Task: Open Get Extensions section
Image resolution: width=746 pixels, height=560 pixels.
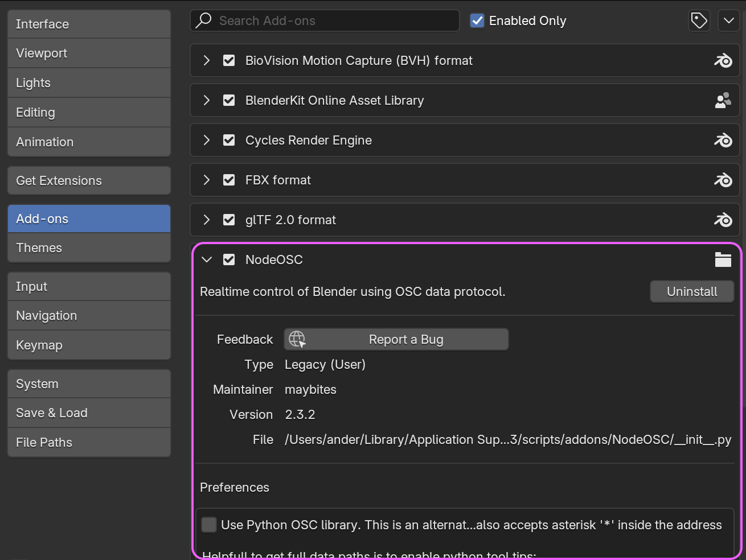Action: [x=89, y=180]
